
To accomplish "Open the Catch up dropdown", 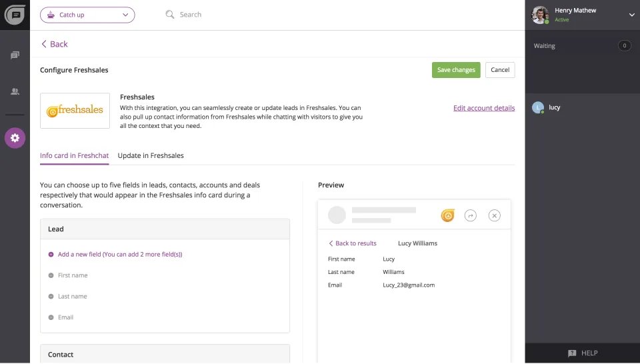I will [x=87, y=15].
